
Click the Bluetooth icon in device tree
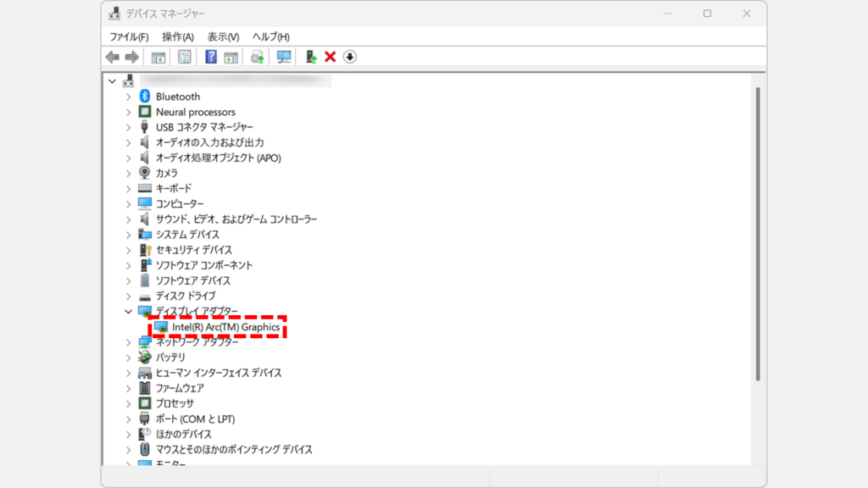[x=145, y=97]
